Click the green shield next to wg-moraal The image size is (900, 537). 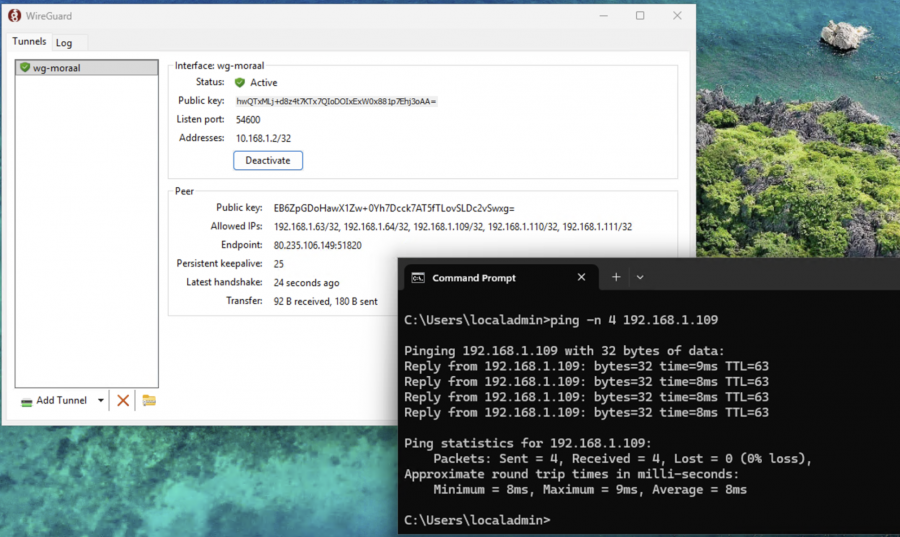tap(25, 67)
